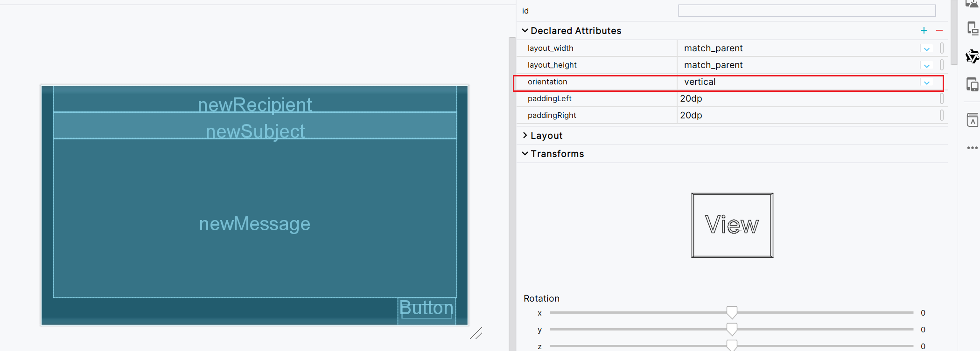The image size is (980, 351).
Task: Click the layout_height attribute label
Action: tap(552, 65)
